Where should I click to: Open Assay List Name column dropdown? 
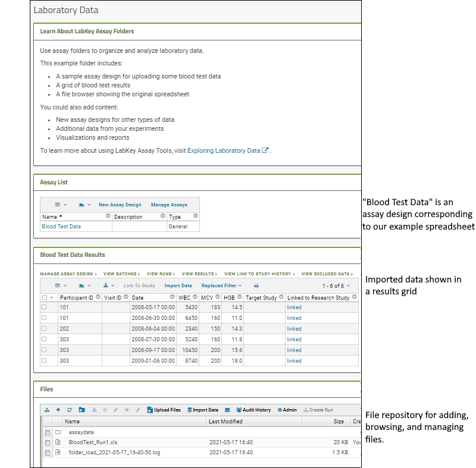point(108,216)
